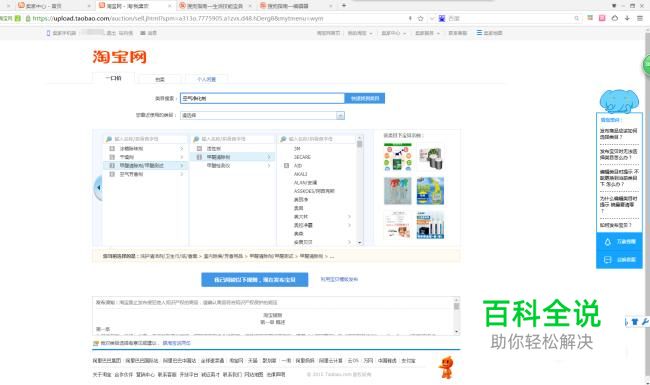Open the dropdown arrow left of Baidu icon

point(432,18)
